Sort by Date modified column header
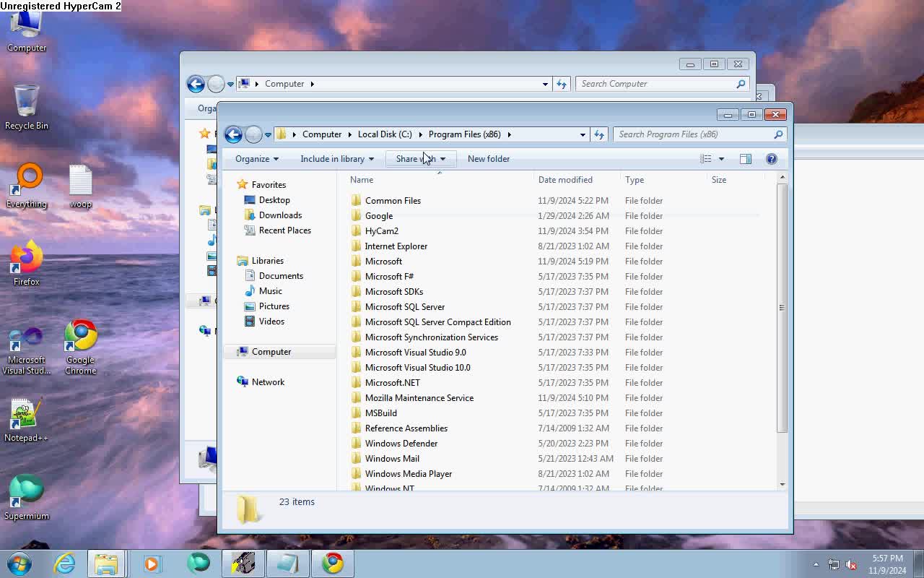 tap(565, 180)
